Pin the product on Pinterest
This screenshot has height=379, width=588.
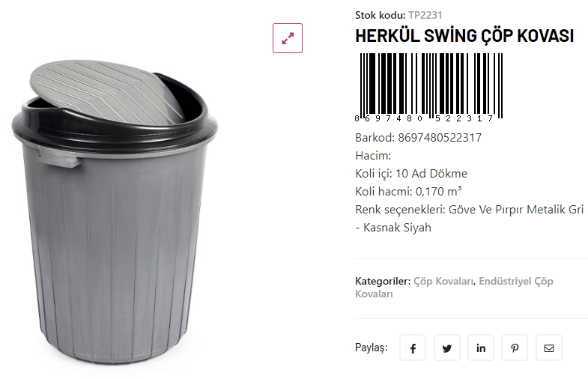point(515,348)
